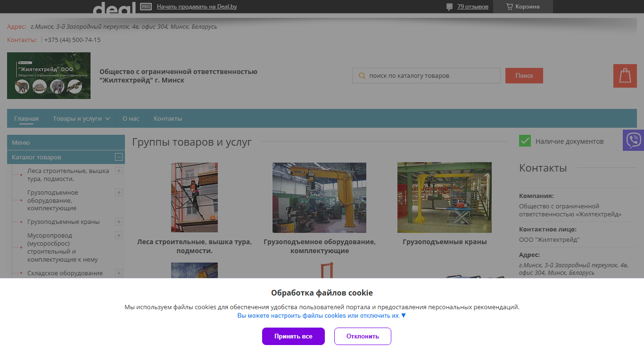Click Наличие документов label
The height and width of the screenshot is (362, 644).
(570, 141)
